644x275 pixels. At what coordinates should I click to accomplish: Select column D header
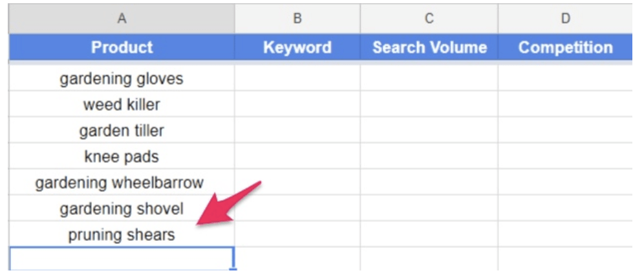(565, 19)
